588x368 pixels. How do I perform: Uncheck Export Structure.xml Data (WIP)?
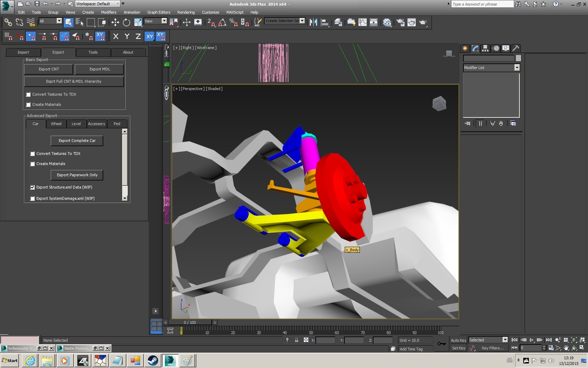pos(33,188)
